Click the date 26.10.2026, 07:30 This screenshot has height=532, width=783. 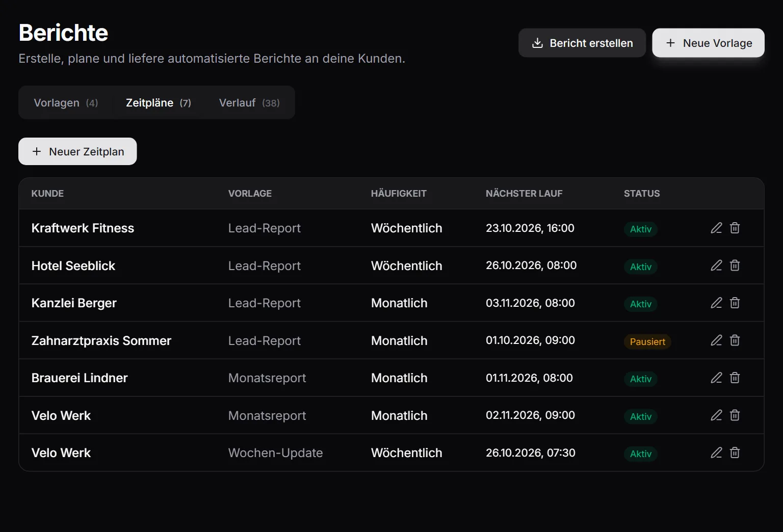coord(531,453)
